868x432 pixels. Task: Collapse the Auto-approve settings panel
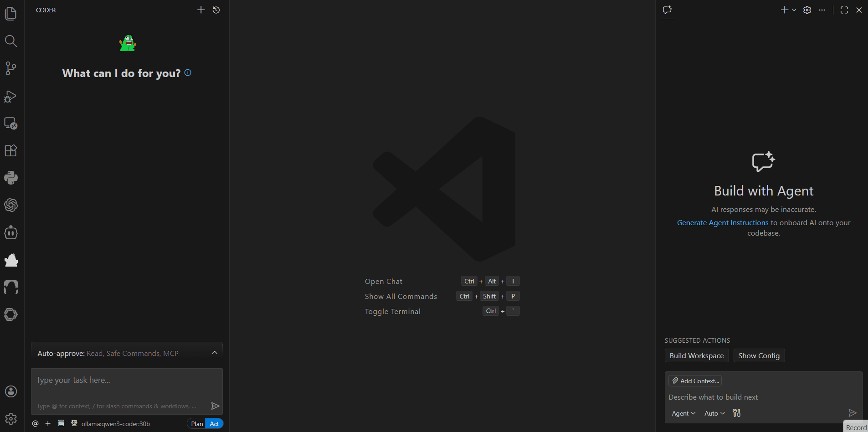pos(214,352)
